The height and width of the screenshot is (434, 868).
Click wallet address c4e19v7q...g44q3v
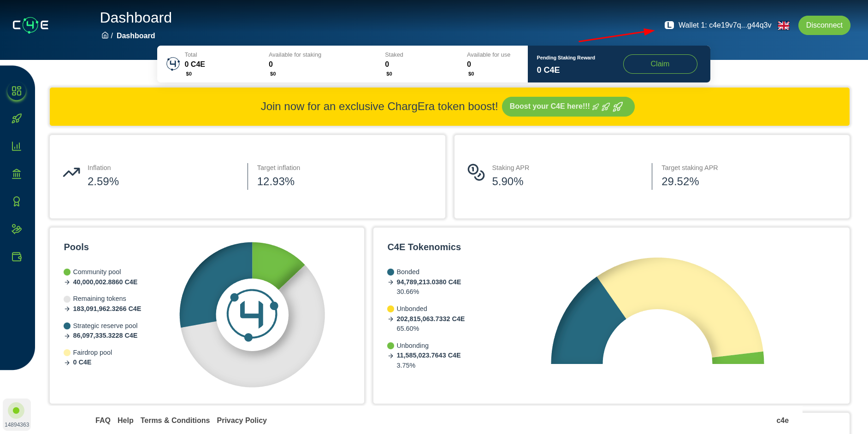coord(740,25)
